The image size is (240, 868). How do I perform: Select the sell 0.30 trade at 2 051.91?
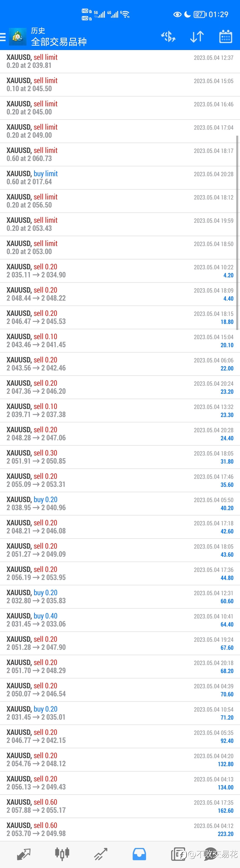coord(120,457)
